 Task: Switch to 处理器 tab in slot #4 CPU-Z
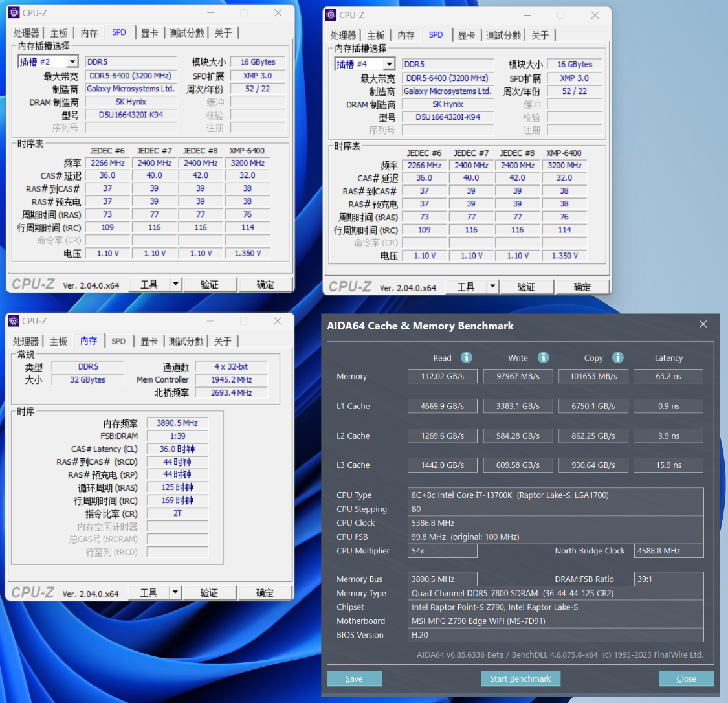[343, 36]
